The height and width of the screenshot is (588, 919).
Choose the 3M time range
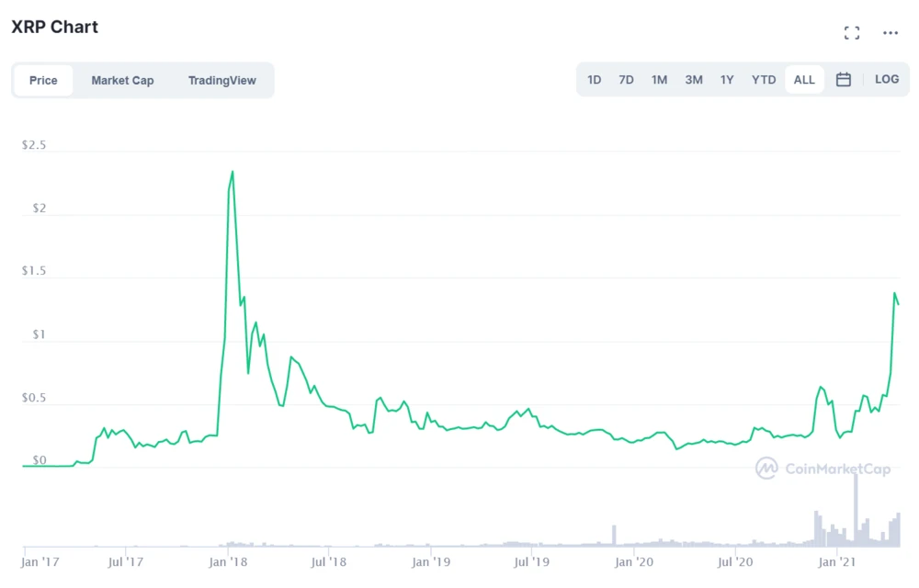[x=693, y=80]
